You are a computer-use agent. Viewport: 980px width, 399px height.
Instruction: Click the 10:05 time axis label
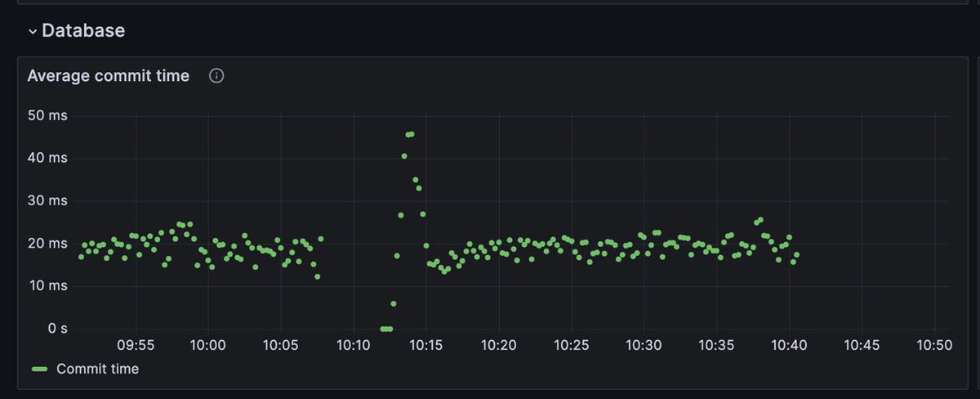tap(281, 345)
